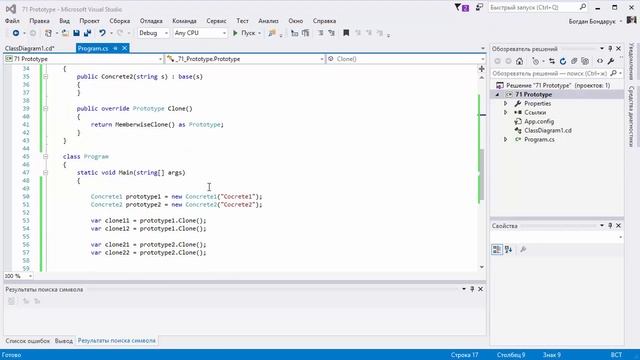Click the Быстрый запуск search field
This screenshot has height=360, width=640.
pyautogui.click(x=538, y=7)
